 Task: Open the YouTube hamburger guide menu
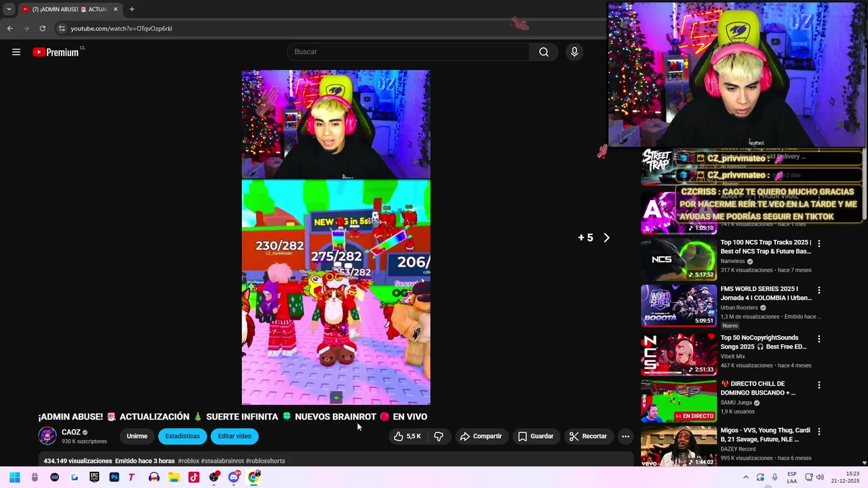coord(16,52)
